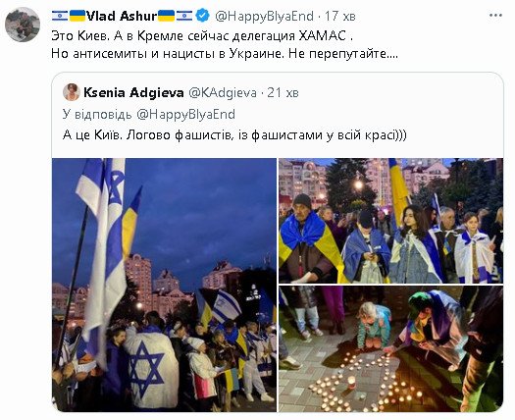Open the large photo with the Israeli flag

tap(164, 285)
